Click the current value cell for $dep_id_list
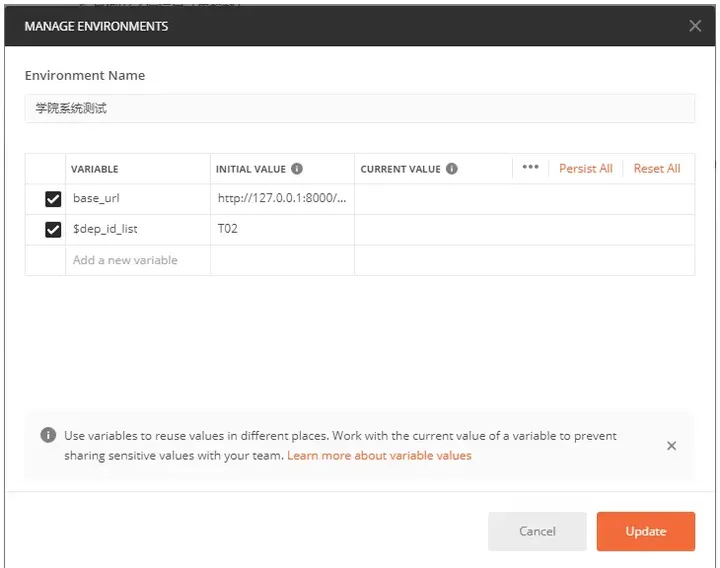 click(524, 229)
